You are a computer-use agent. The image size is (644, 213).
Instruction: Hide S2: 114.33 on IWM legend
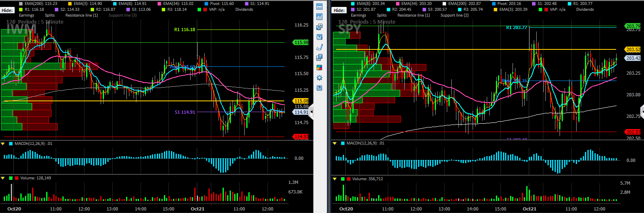(x=67, y=9)
